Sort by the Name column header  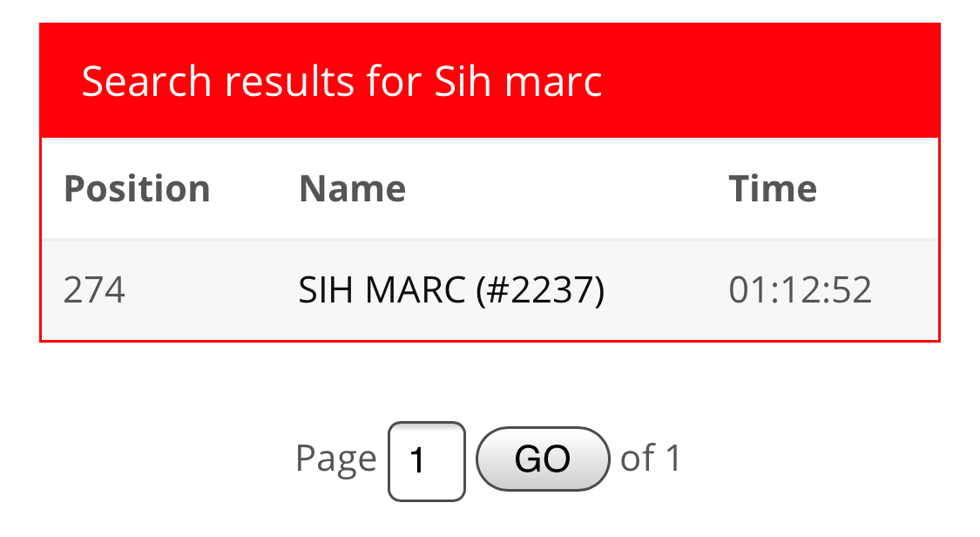tap(353, 189)
